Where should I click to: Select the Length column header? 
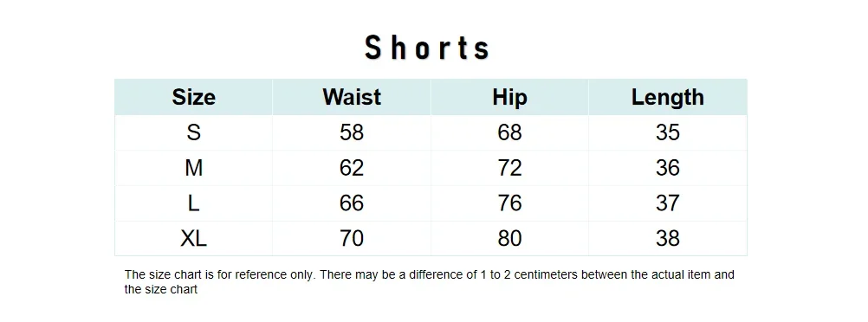coord(668,97)
